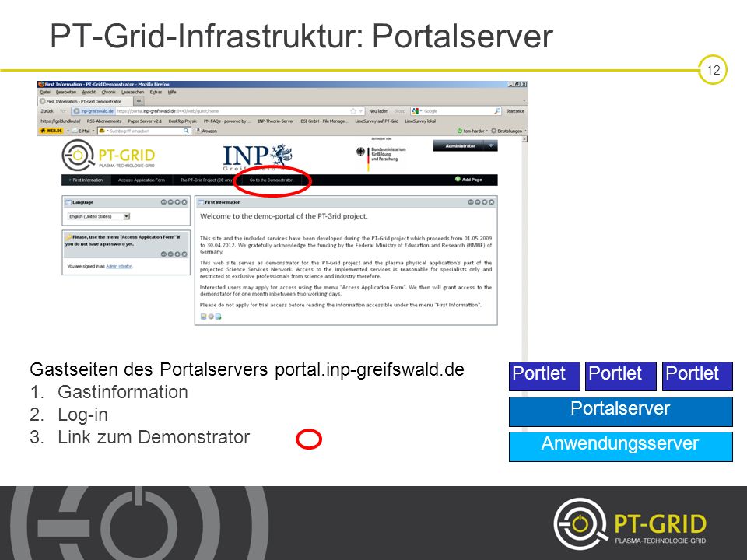The height and width of the screenshot is (560, 747).
Task: Maximize the Language portlet
Action: (177, 202)
